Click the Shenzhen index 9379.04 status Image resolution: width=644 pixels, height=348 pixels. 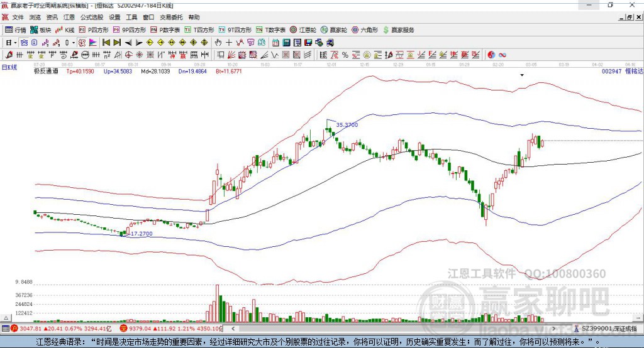coord(171,329)
